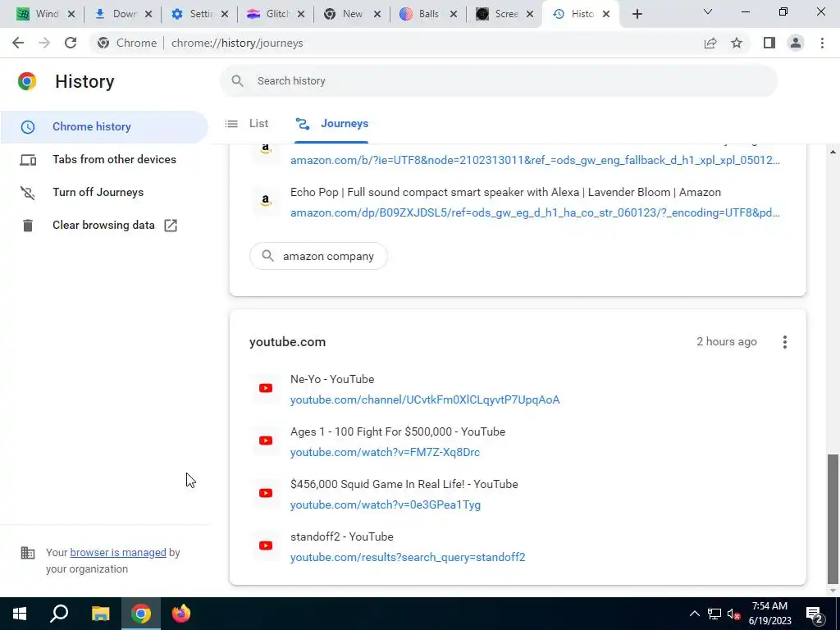Open the notification center icon
The height and width of the screenshot is (630, 840).
815,614
